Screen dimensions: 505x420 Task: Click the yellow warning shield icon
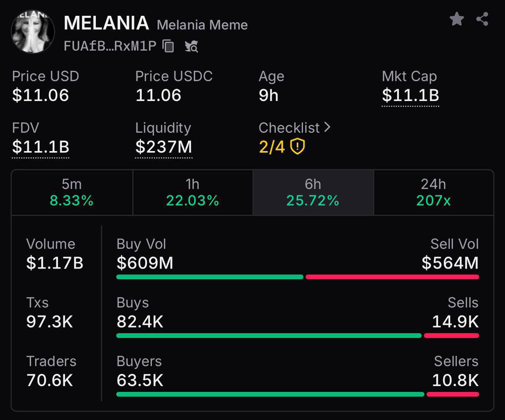(297, 147)
